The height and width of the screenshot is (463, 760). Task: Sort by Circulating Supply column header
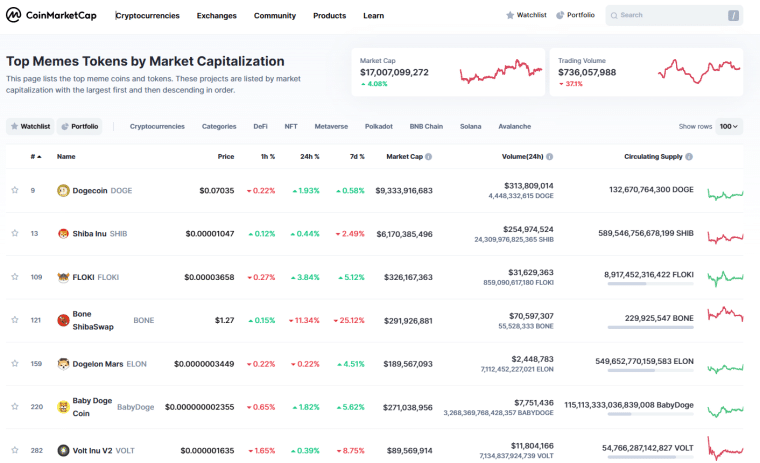(653, 157)
